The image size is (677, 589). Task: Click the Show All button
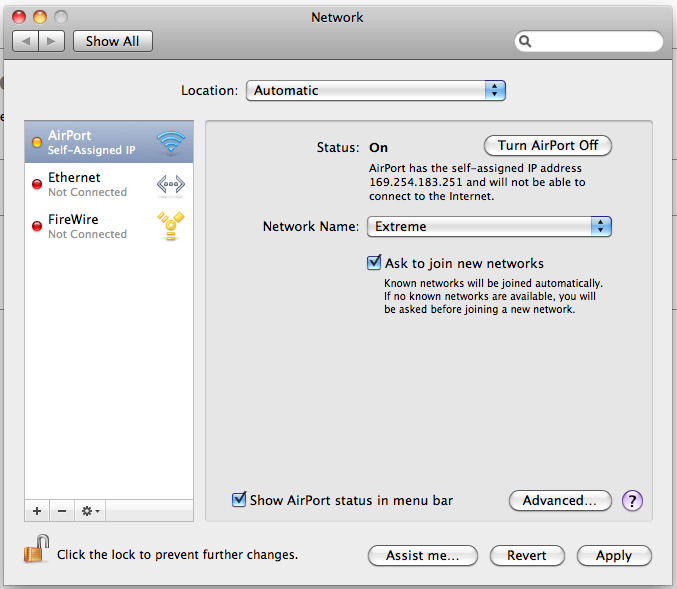point(113,41)
